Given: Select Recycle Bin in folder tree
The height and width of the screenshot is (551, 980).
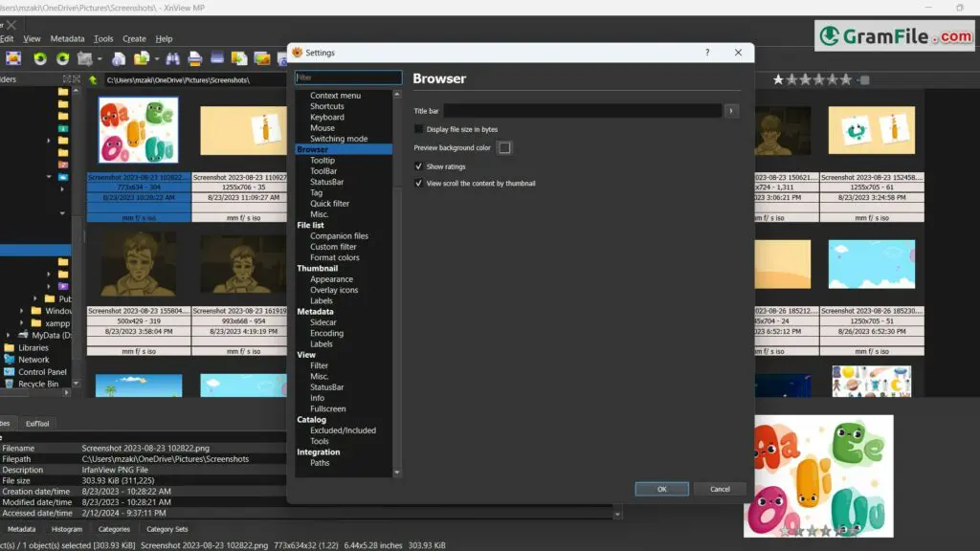Looking at the screenshot, I should [x=38, y=385].
